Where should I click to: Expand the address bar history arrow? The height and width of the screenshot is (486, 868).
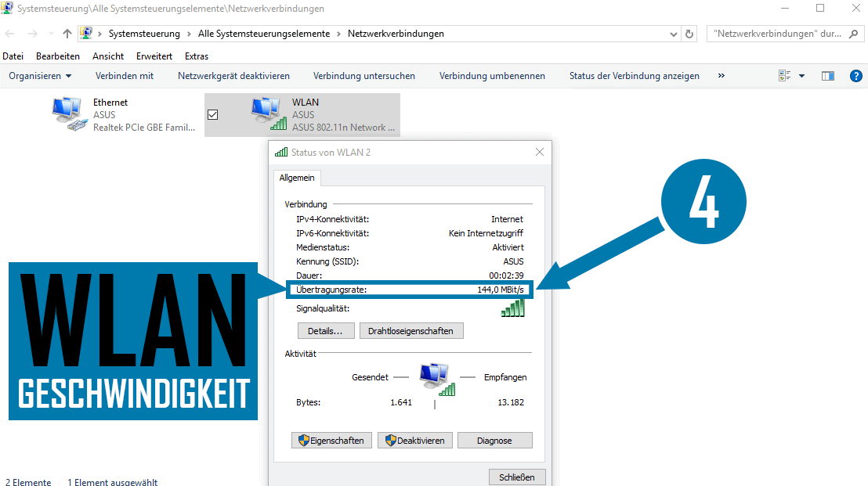[672, 34]
